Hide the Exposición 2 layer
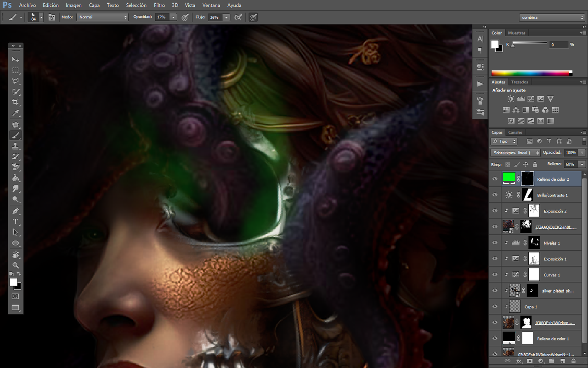Screen dimensions: 588x368 [x=495, y=211]
